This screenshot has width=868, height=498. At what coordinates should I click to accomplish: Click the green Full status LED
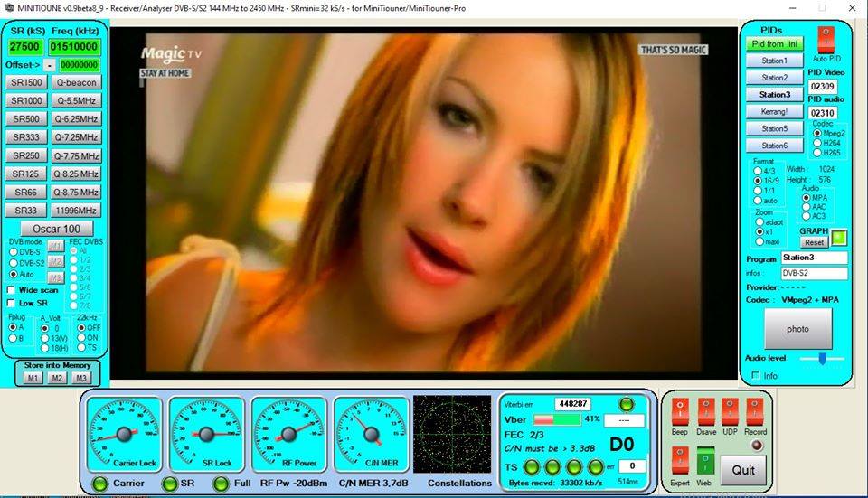221,484
